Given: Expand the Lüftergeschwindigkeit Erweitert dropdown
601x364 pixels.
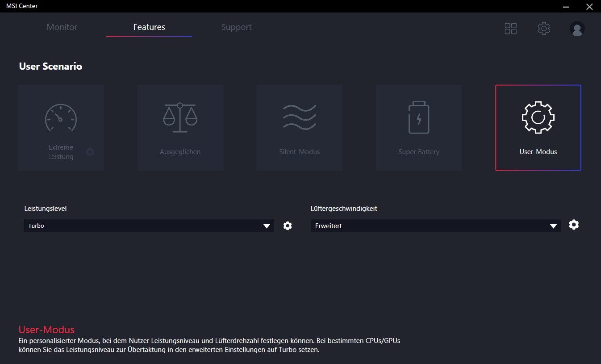Looking at the screenshot, I should point(435,226).
